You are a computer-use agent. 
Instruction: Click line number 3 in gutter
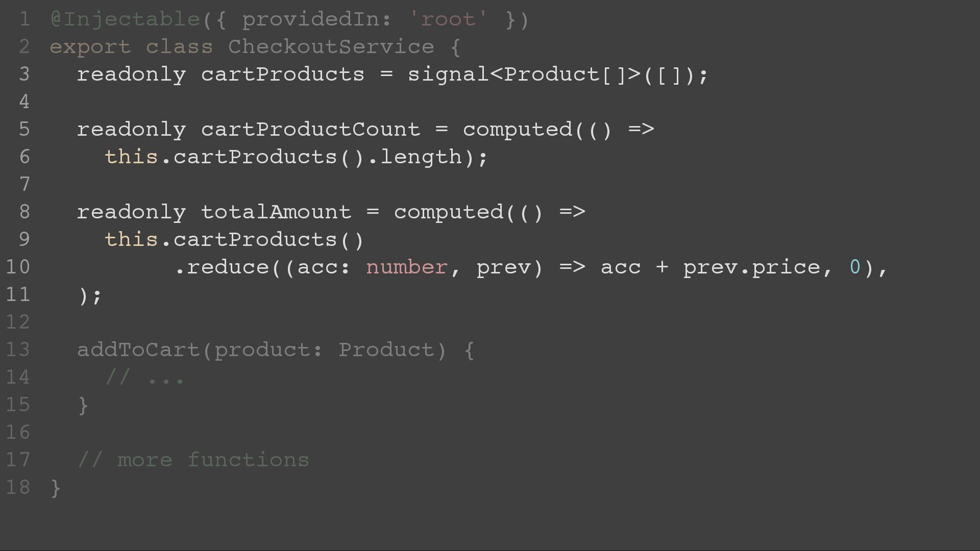[x=24, y=74]
